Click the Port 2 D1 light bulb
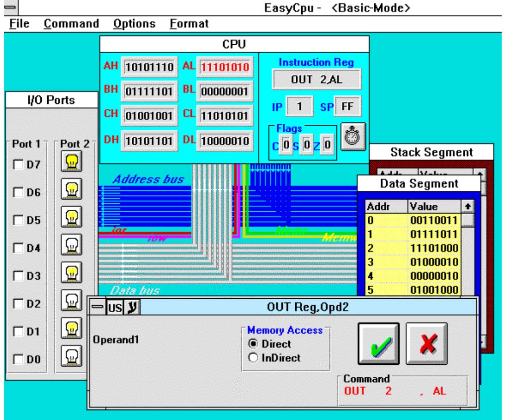This screenshot has width=505, height=420. (x=72, y=328)
